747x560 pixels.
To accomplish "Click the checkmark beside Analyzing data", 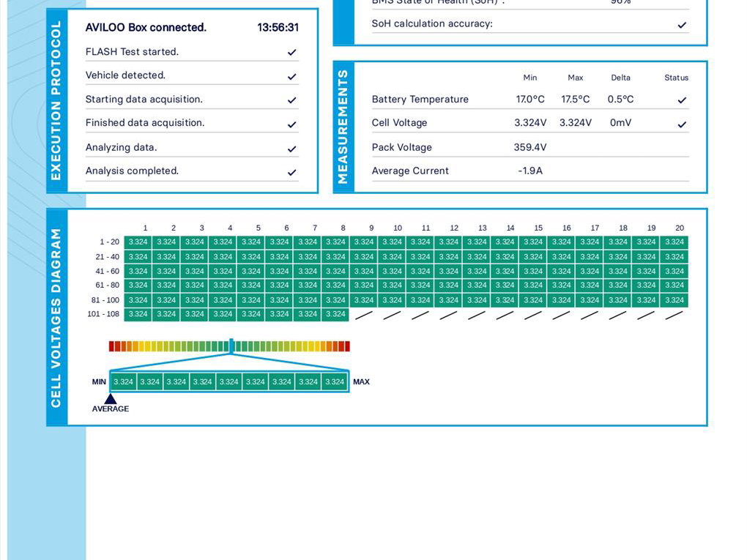I will click(291, 149).
